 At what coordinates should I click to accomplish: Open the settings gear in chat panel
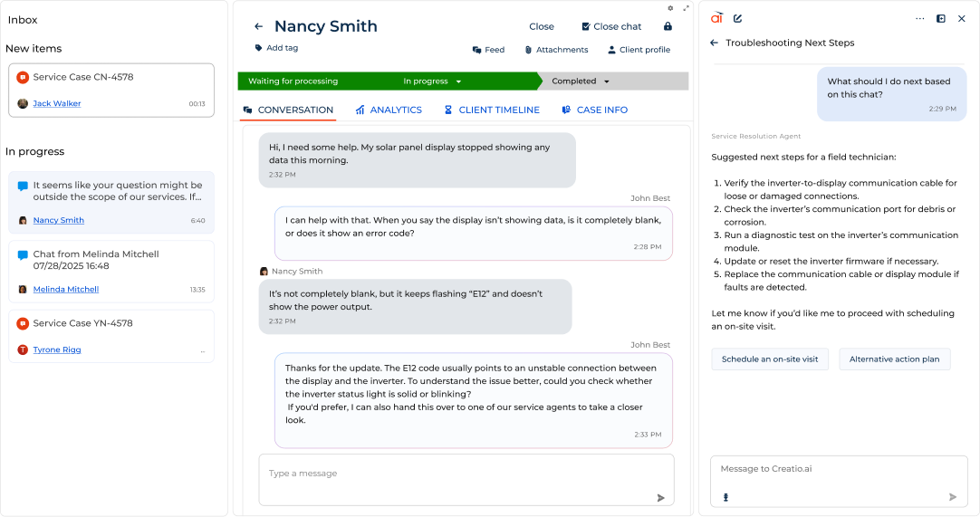pyautogui.click(x=670, y=8)
